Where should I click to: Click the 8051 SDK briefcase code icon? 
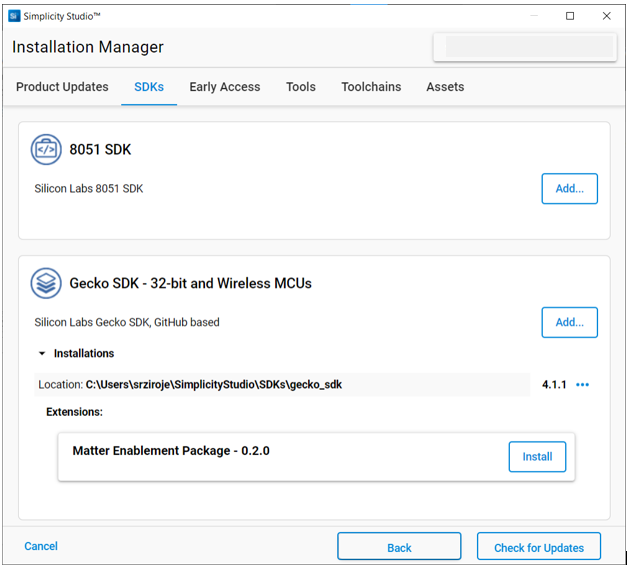[x=46, y=149]
